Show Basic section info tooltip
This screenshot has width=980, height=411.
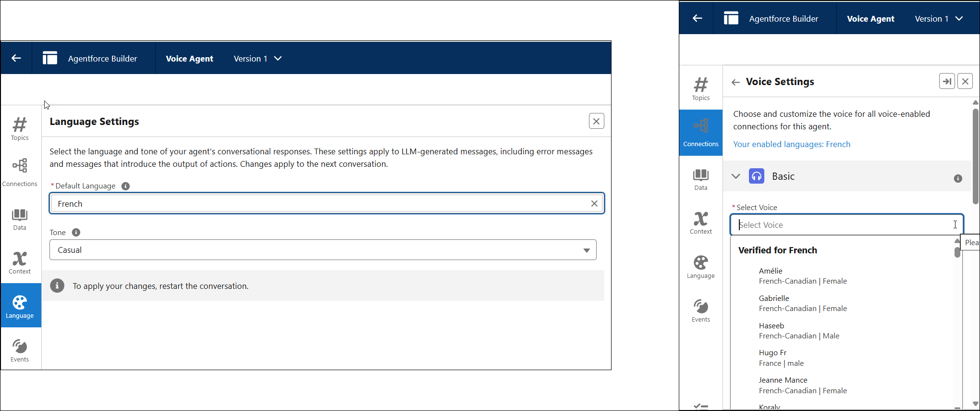(x=958, y=178)
